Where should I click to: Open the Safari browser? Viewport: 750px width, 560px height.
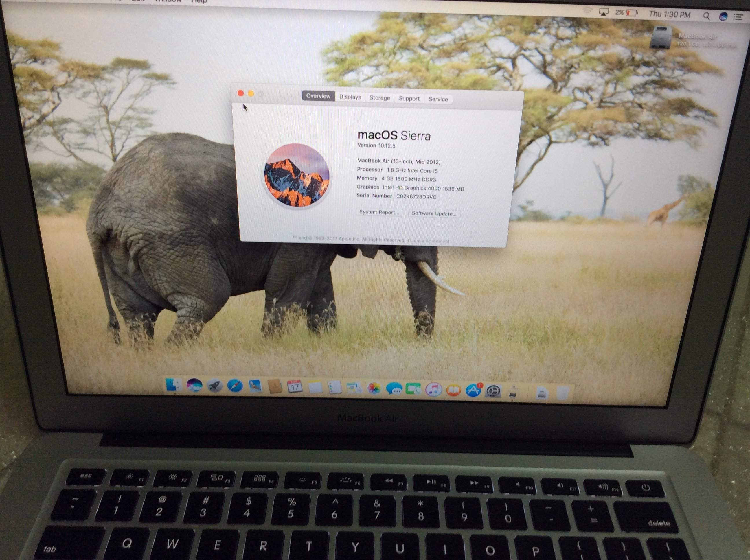tap(235, 386)
